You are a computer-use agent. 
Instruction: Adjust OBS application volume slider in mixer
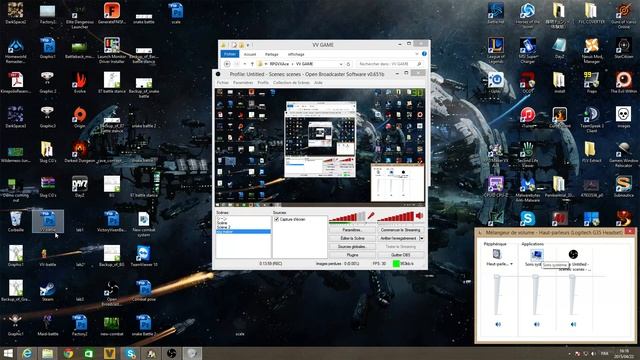tap(572, 295)
